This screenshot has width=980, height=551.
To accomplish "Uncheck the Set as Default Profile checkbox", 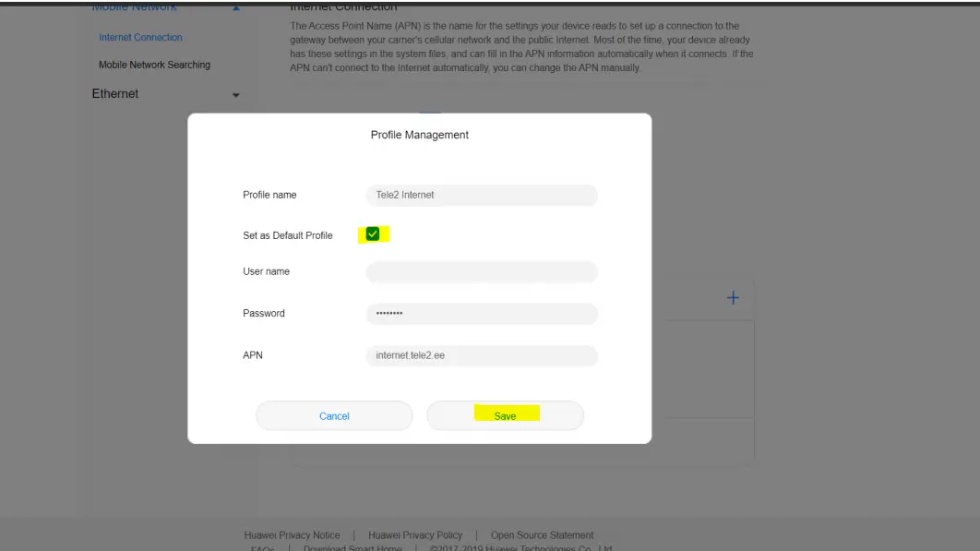I will click(x=373, y=234).
